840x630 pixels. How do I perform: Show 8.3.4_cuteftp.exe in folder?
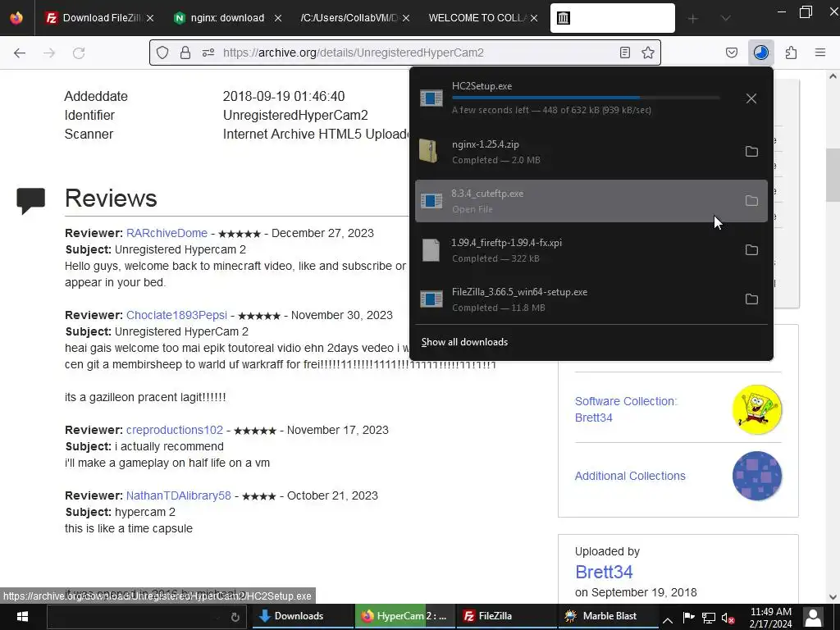pos(751,201)
